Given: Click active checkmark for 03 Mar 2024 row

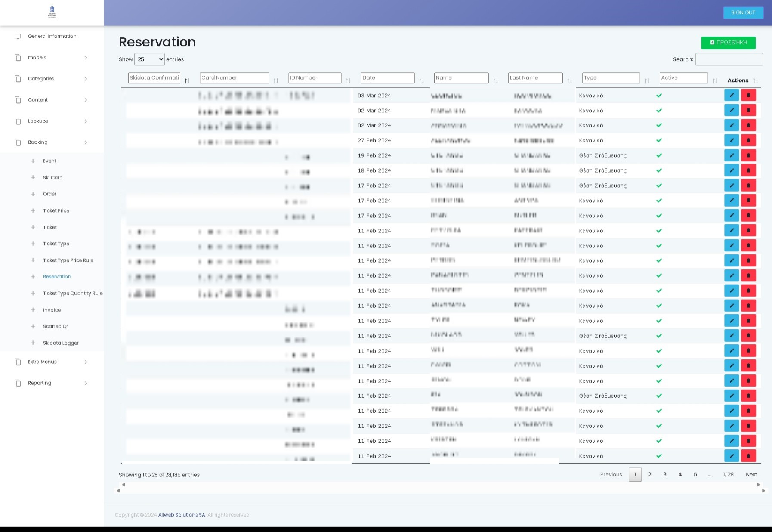Looking at the screenshot, I should (x=659, y=96).
